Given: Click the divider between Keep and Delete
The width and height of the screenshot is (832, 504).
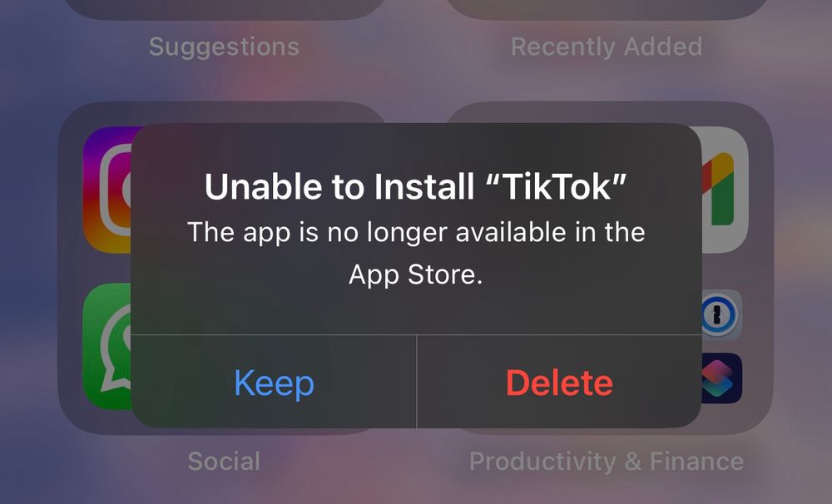Looking at the screenshot, I should click(x=417, y=382).
